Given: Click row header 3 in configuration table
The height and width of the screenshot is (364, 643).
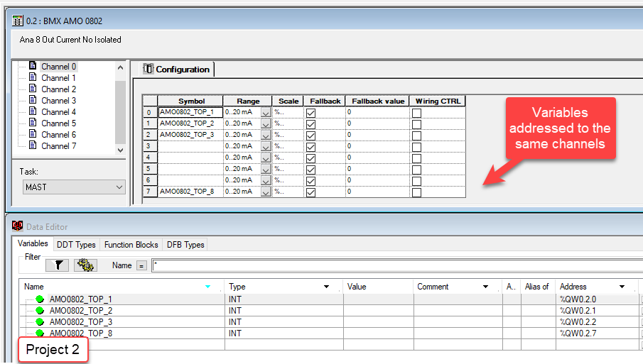Looking at the screenshot, I should (x=149, y=146).
